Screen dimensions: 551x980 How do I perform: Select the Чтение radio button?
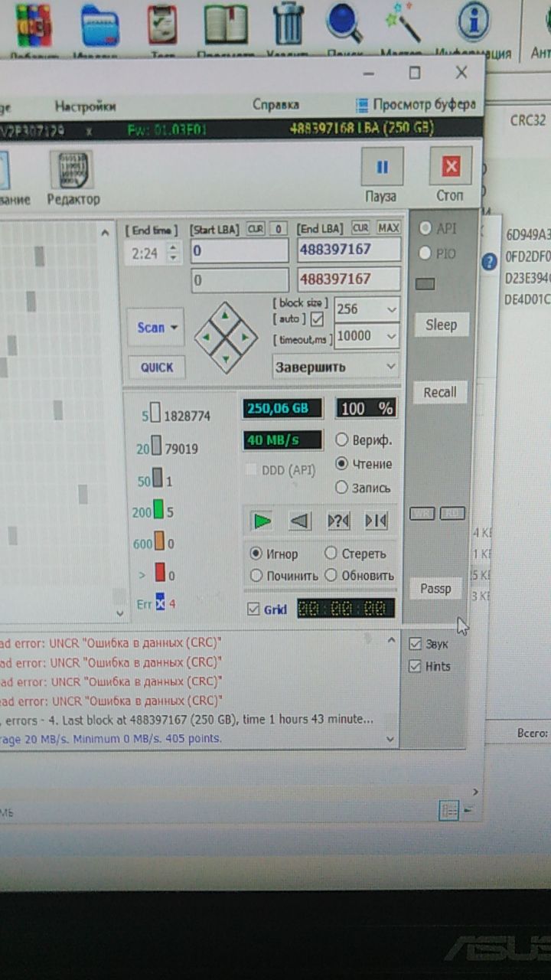click(x=341, y=464)
